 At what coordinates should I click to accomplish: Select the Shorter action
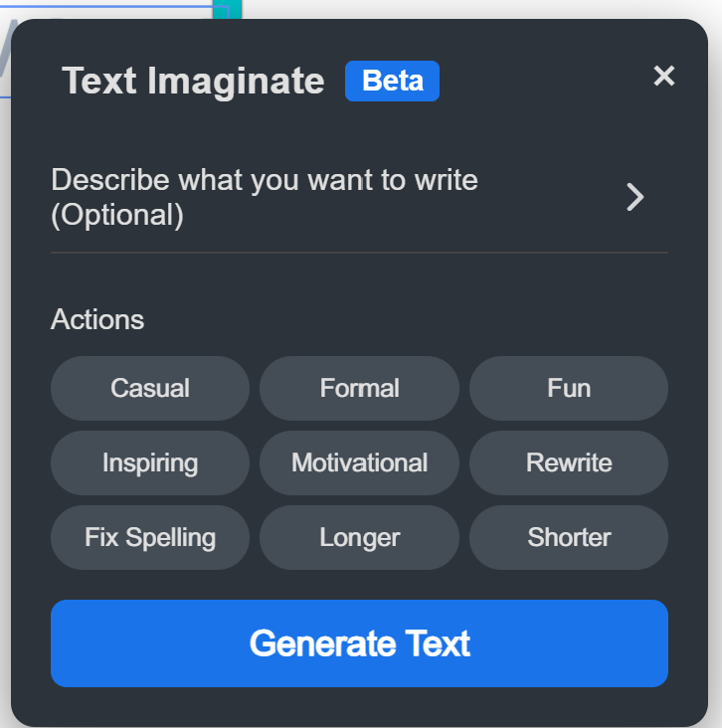click(x=568, y=537)
